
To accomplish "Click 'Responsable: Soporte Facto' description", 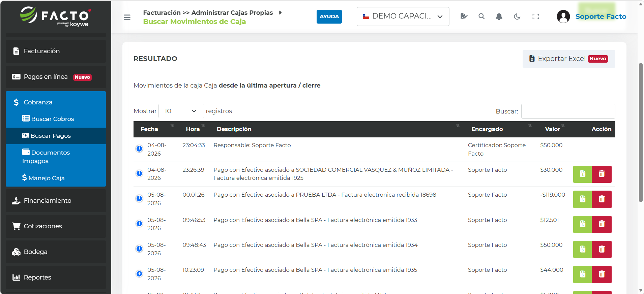I will click(x=252, y=145).
